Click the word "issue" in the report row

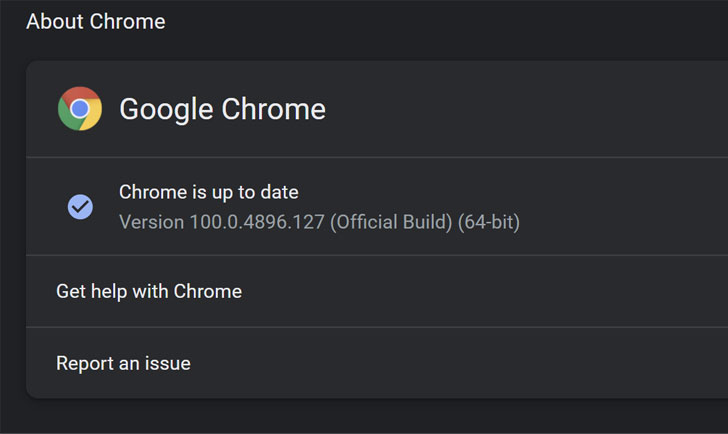pos(167,363)
